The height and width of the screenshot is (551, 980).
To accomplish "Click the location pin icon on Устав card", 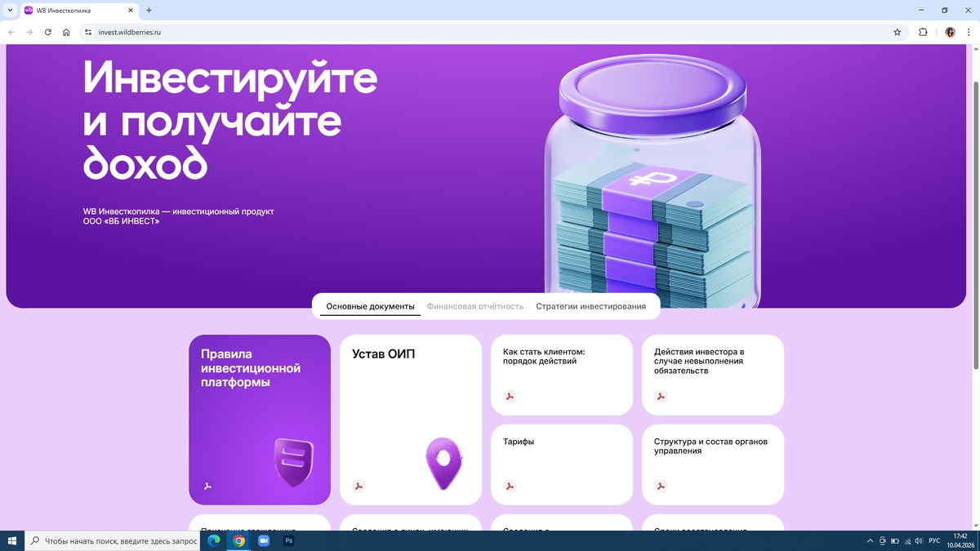I will [x=443, y=463].
